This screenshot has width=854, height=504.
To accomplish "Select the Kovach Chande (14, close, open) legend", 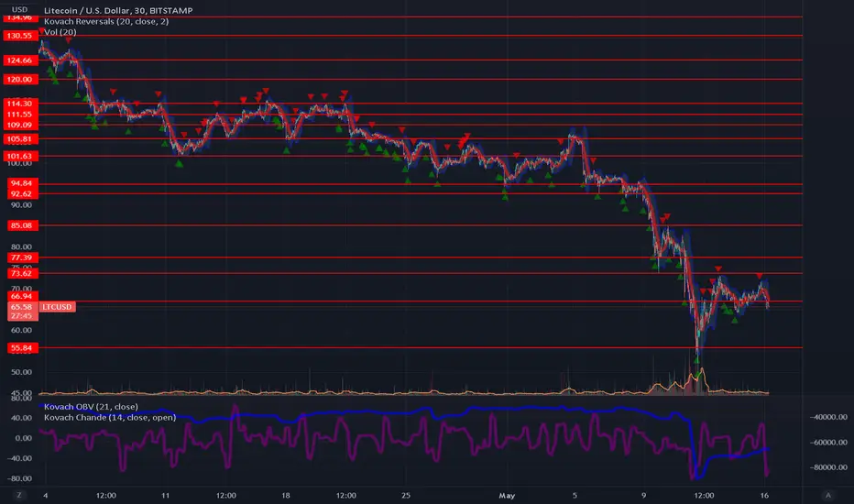I will tap(110, 417).
